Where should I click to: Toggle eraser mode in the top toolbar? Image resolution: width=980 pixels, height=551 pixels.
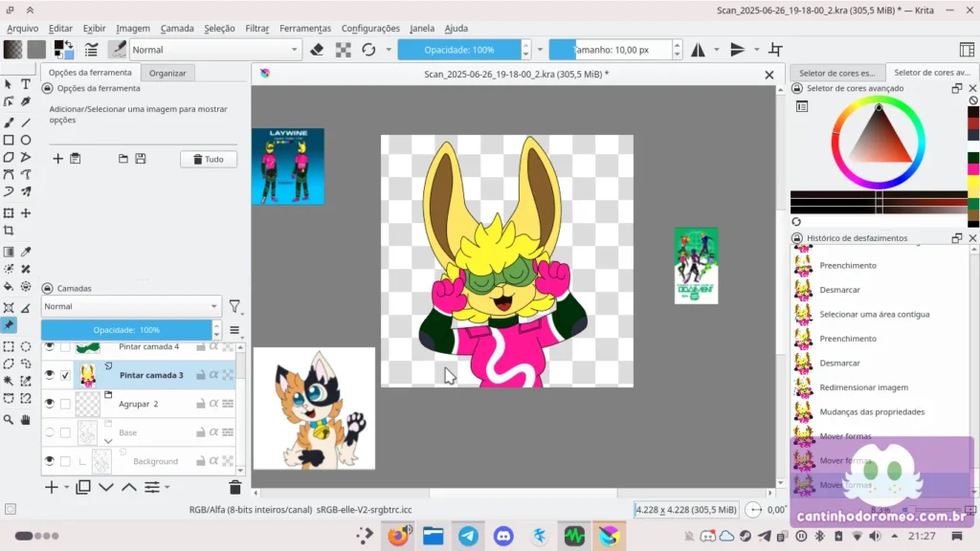[x=317, y=50]
